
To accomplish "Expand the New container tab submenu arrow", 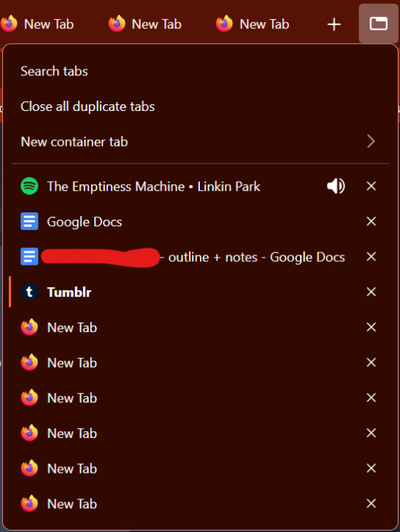I will (371, 141).
